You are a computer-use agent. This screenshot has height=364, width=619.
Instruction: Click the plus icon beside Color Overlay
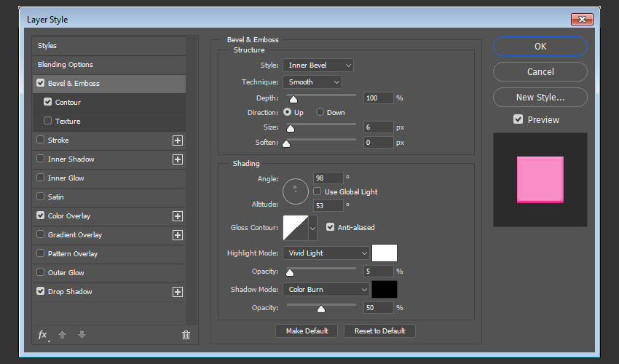[x=177, y=216]
